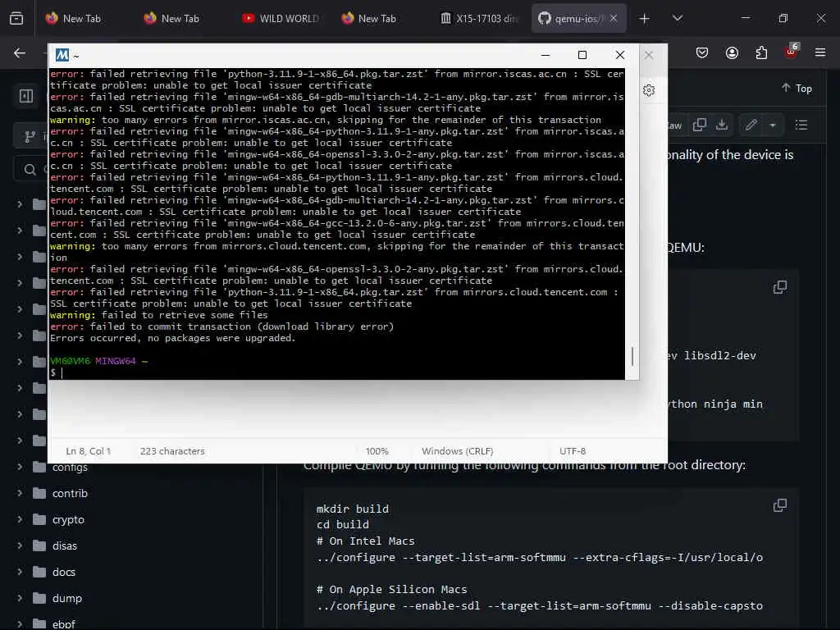The image size is (840, 630).
Task: Open GitHub file outline icon
Action: tap(801, 125)
